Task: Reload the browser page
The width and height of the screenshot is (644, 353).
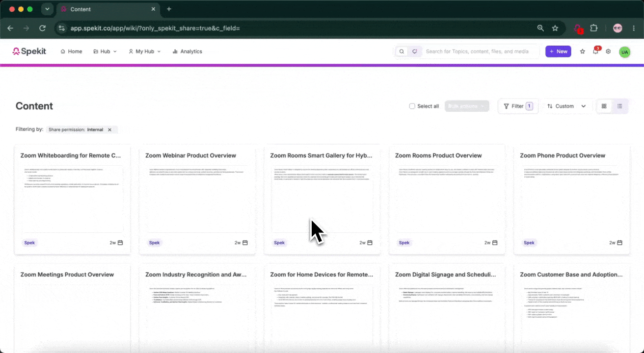Action: tap(42, 28)
